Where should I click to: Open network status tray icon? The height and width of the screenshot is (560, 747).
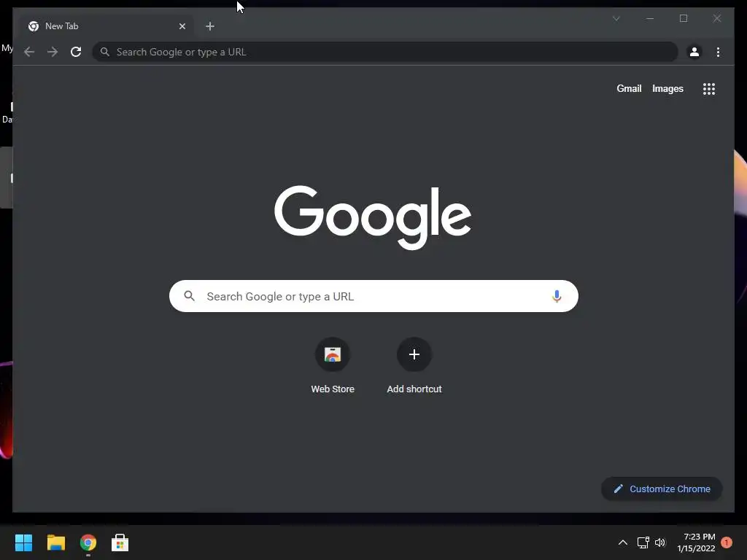point(643,542)
